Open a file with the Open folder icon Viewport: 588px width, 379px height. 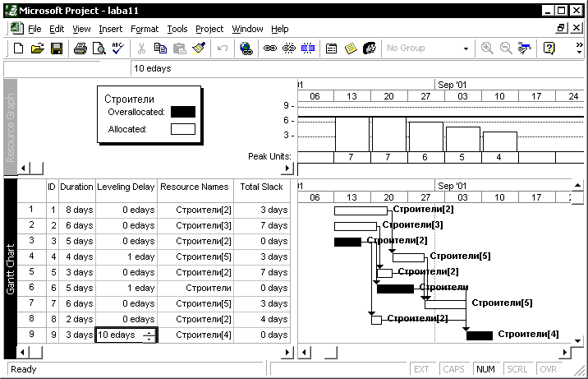tap(38, 49)
